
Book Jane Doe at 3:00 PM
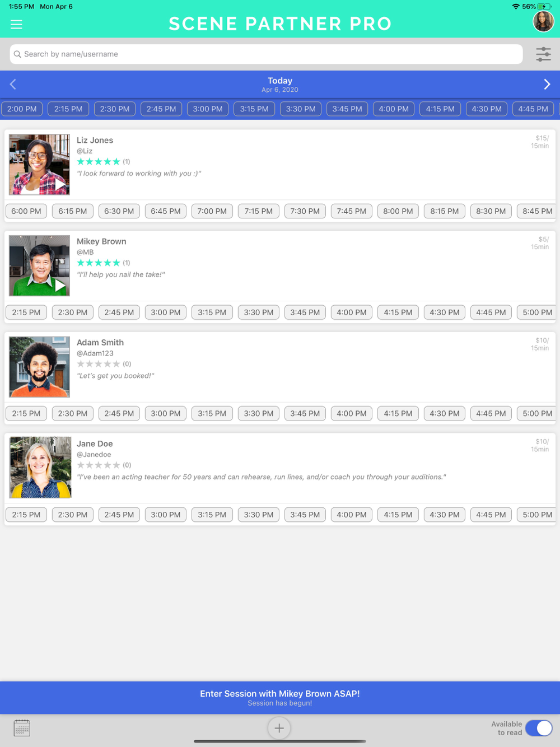pos(166,515)
